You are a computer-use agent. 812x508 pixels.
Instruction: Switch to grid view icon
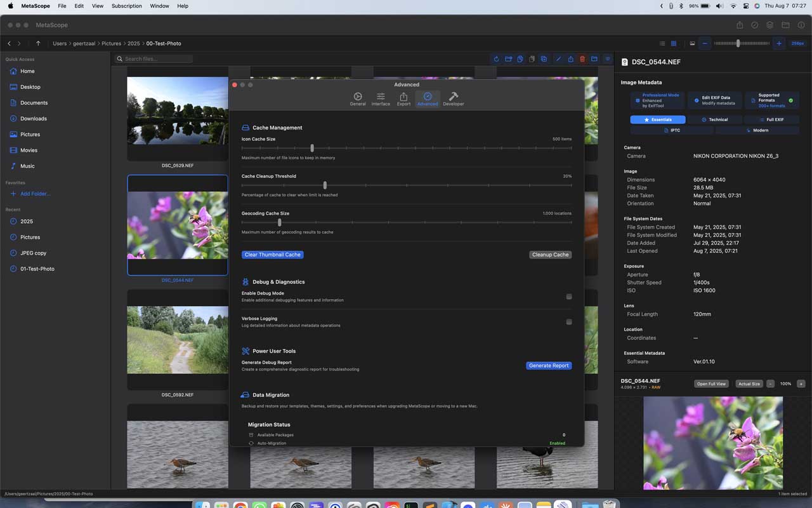(x=674, y=44)
